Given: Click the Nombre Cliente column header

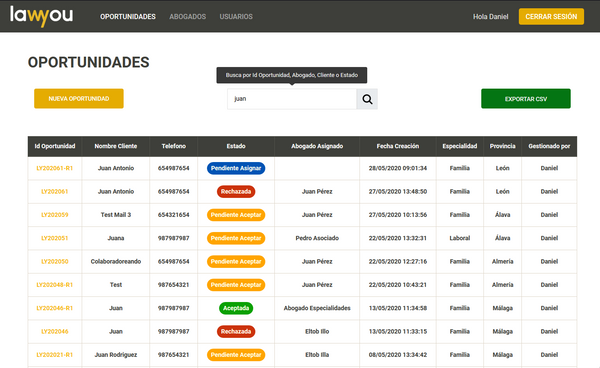Looking at the screenshot, I should [116, 146].
